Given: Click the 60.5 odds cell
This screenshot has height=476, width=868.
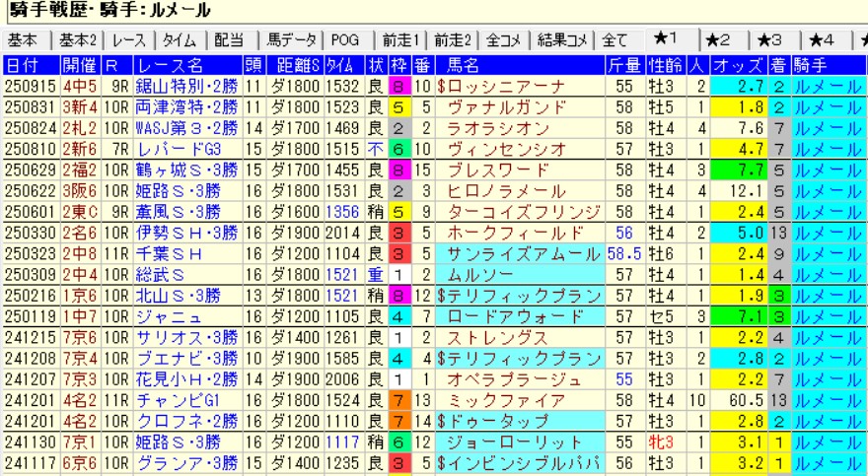Looking at the screenshot, I should click(x=741, y=399).
